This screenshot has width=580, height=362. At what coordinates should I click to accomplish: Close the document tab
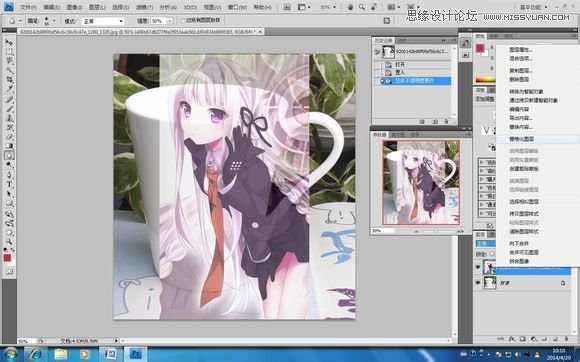[260, 32]
